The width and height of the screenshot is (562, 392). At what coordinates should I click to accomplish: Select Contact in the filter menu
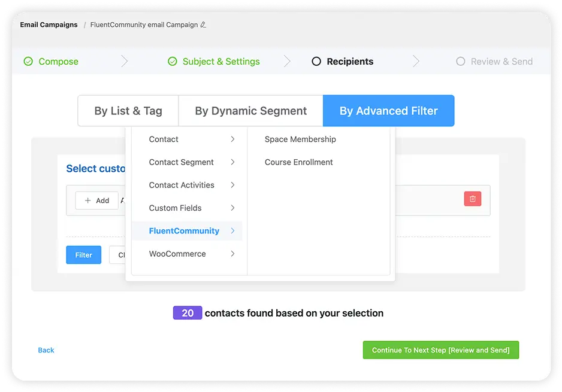pyautogui.click(x=187, y=139)
